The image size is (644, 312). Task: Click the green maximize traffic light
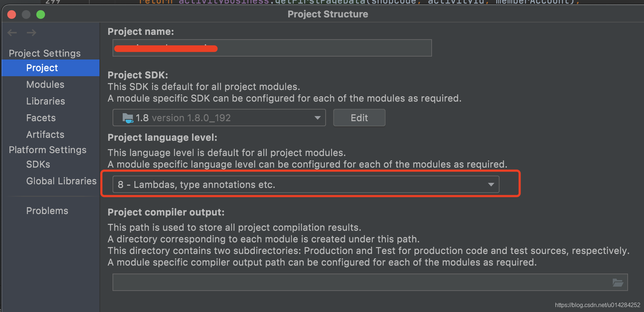click(41, 15)
